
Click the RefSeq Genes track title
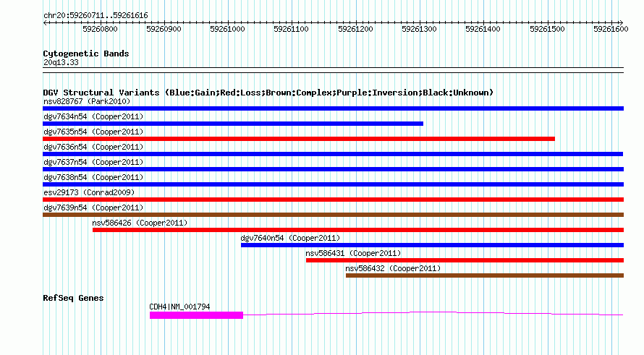(x=73, y=298)
